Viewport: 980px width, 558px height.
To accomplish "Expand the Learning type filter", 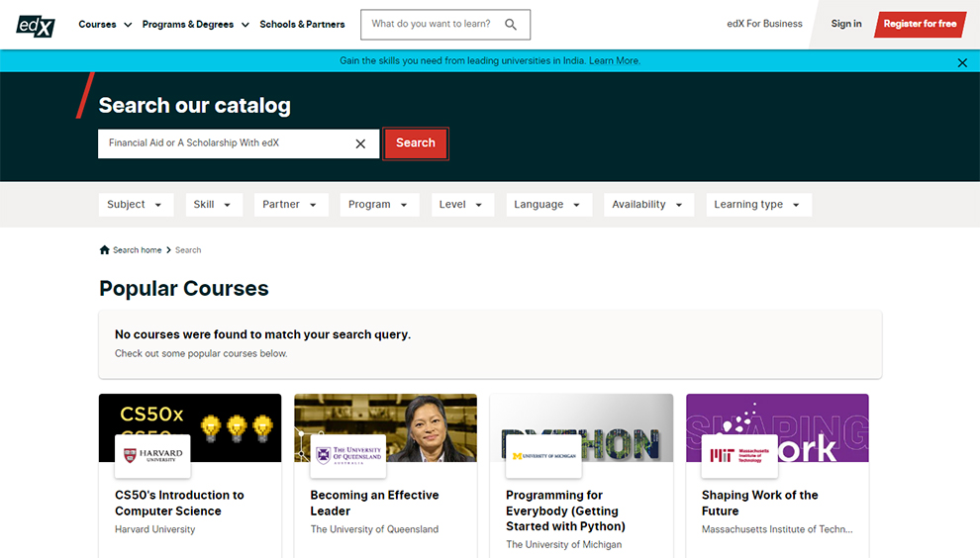I will pyautogui.click(x=758, y=205).
